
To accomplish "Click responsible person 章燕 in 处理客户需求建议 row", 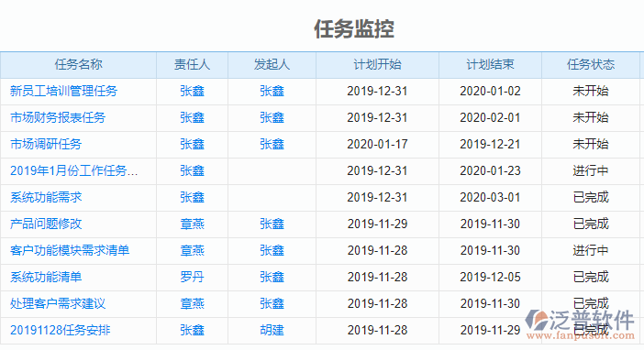I will [193, 303].
